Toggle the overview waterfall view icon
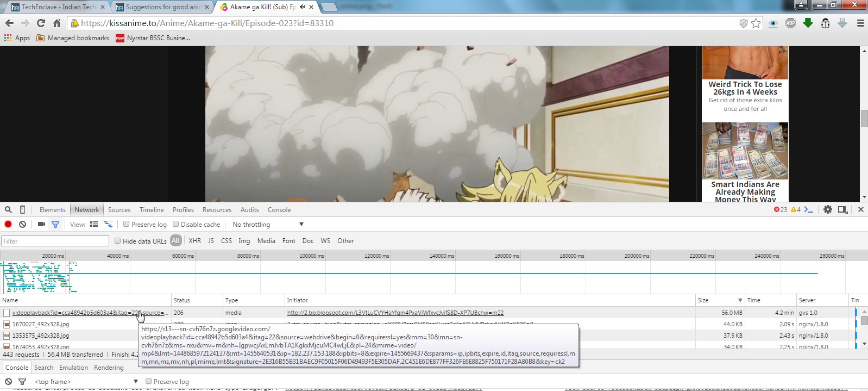This screenshot has height=391, width=868. (108, 224)
